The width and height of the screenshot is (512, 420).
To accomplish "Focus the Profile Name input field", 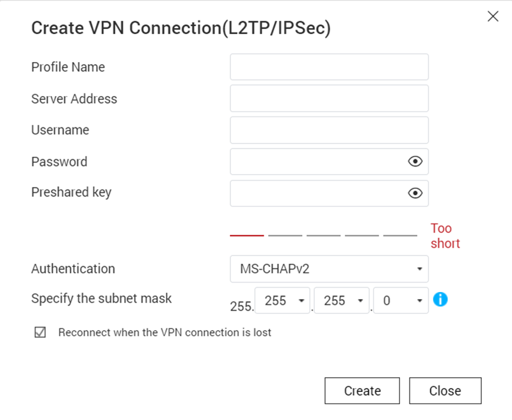I will [329, 67].
